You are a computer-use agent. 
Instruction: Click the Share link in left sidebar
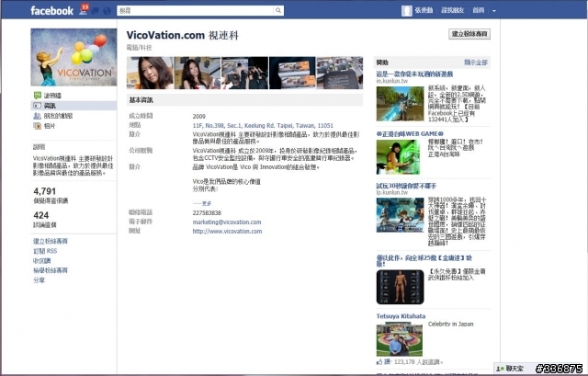click(39, 280)
